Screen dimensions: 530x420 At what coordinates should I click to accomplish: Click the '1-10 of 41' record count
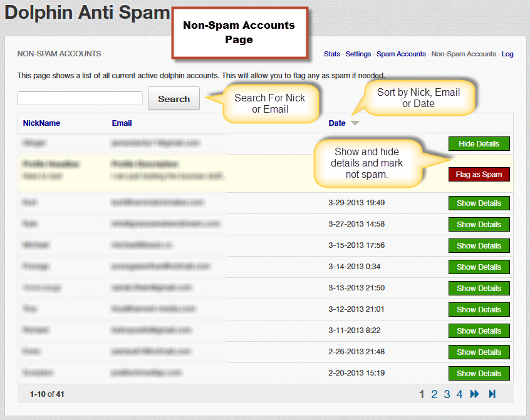click(47, 394)
